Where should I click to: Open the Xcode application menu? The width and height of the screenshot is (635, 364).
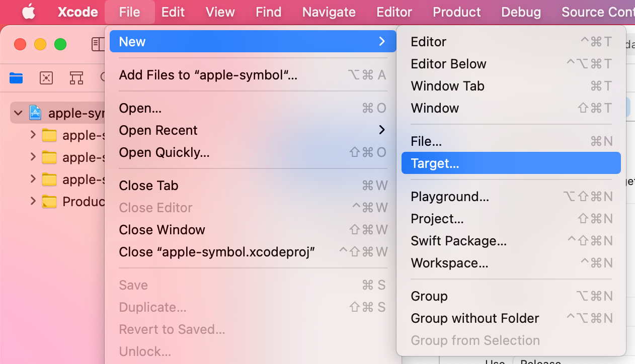78,12
